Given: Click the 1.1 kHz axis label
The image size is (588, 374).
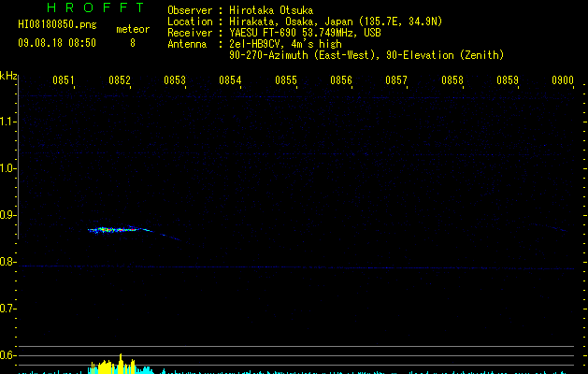Looking at the screenshot, I should 7,122.
